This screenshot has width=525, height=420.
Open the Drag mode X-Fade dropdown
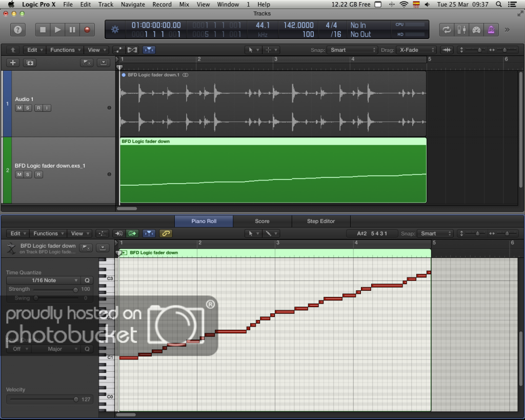coord(417,50)
